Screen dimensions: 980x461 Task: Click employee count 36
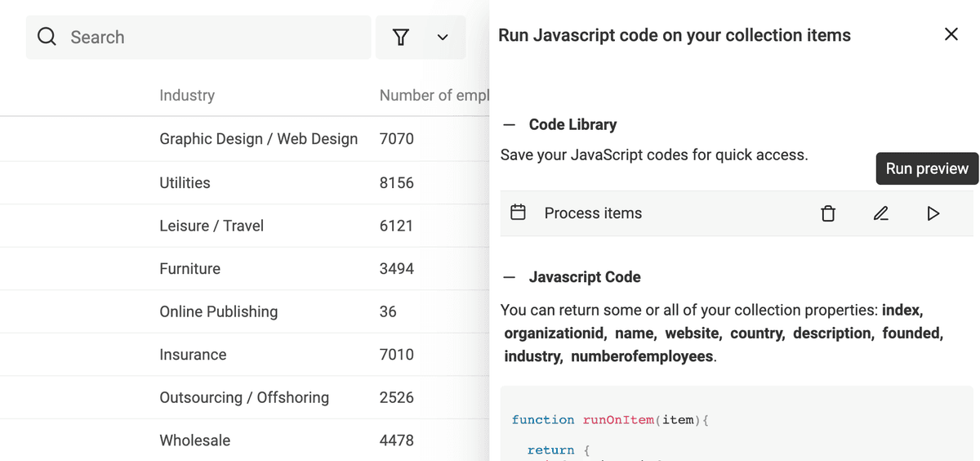point(388,311)
